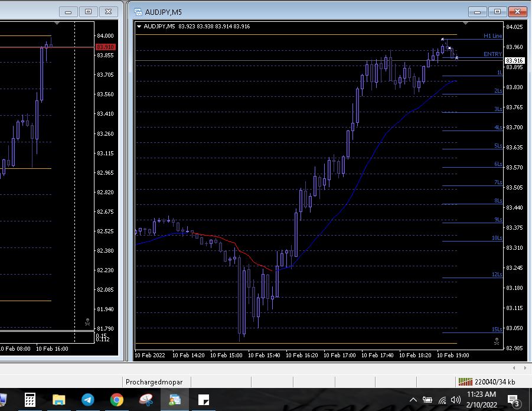Click the chart shift marker on left chart
The height and width of the screenshot is (411, 532).
(57, 23)
